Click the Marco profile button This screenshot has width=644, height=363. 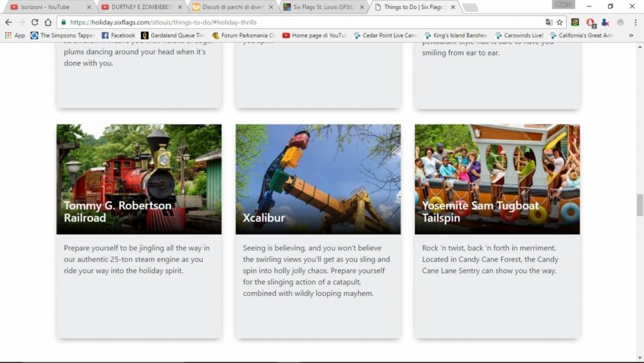point(563,5)
